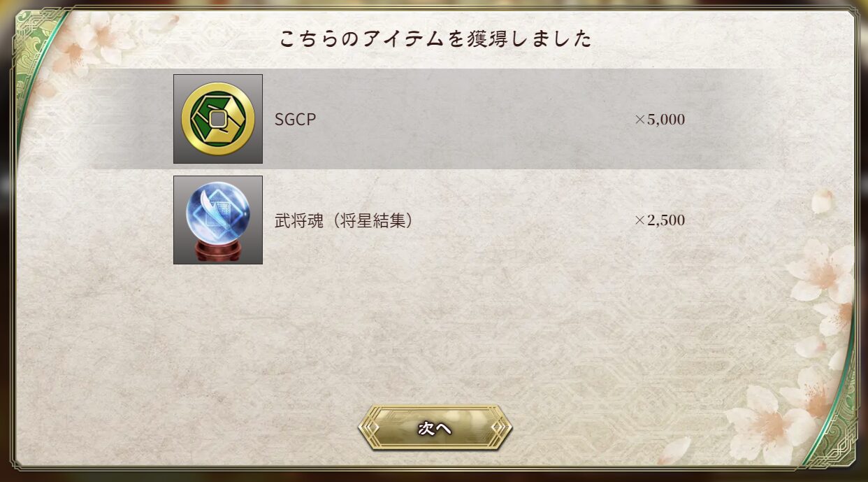Click the right chevron ornament on 次へ button
868x482 pixels.
(x=500, y=427)
